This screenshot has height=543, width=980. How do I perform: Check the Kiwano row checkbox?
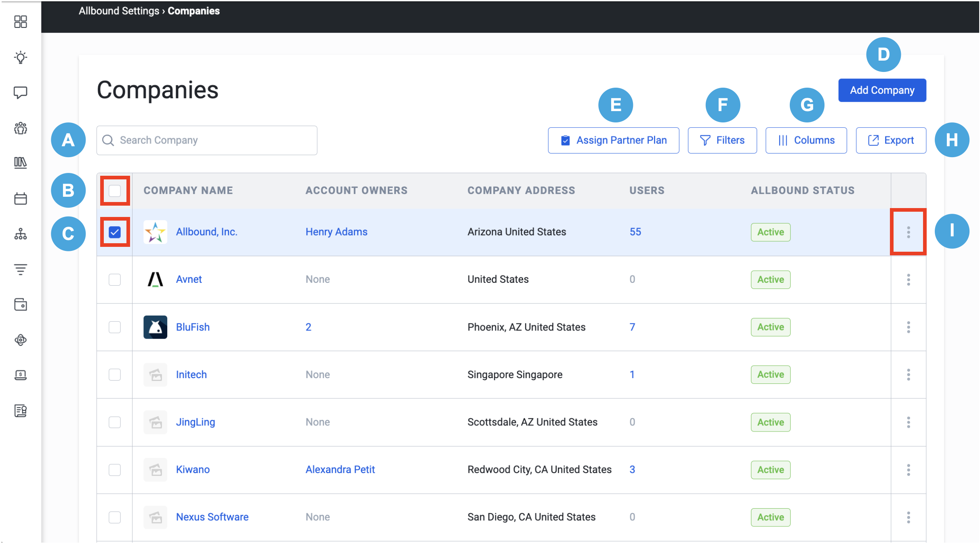[115, 470]
